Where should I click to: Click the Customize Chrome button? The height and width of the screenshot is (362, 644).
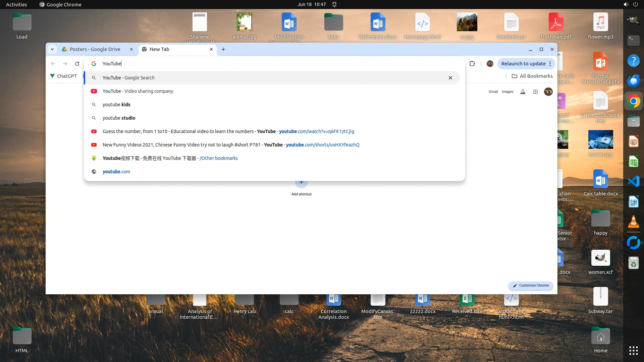pos(531,286)
